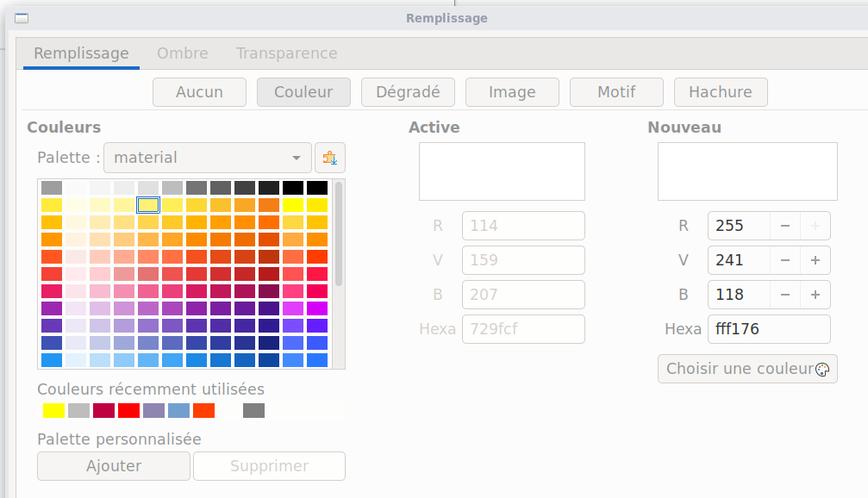Select the black swatch in top palette row
Screen dimensions: 868x498
[x=293, y=188]
